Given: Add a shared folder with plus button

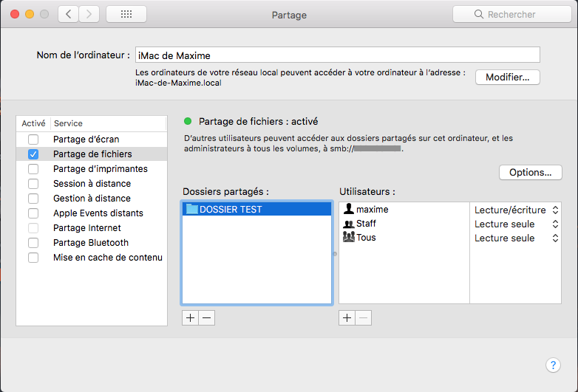Looking at the screenshot, I should point(190,317).
